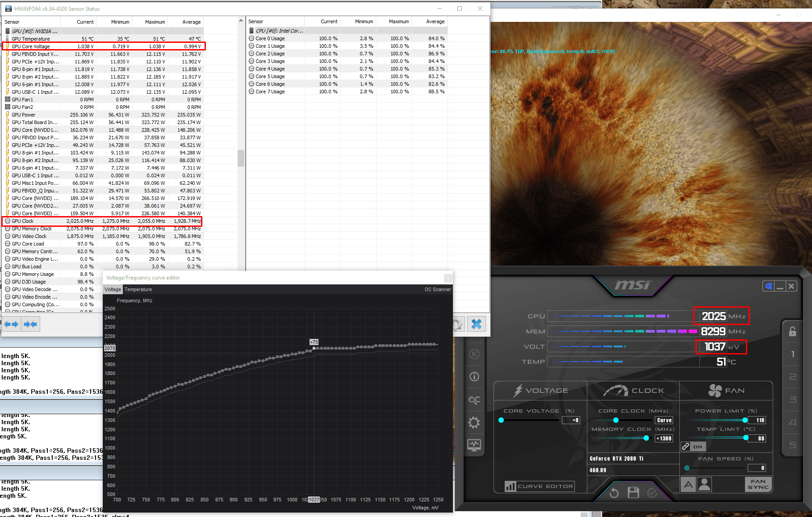Select profile slot 5 in Afterburner

tap(793, 445)
